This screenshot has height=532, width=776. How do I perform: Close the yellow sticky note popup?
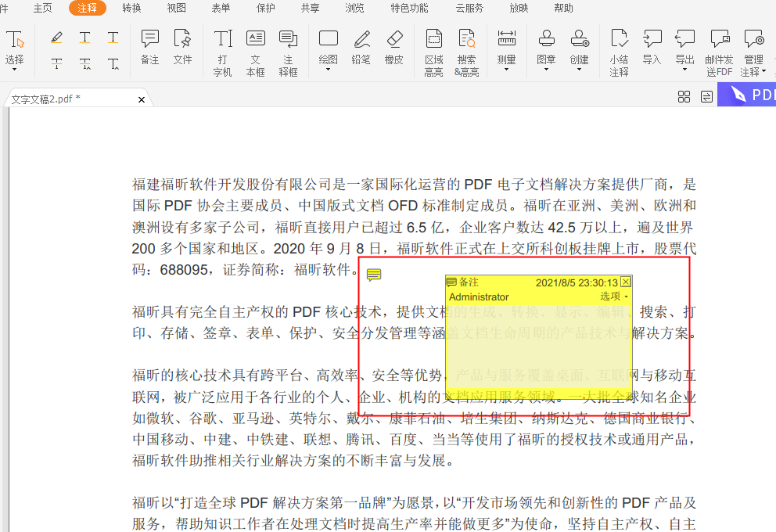tap(626, 282)
